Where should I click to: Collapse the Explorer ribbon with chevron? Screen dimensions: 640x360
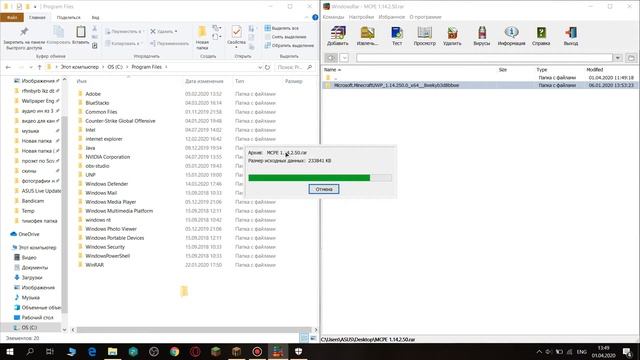pyautogui.click(x=307, y=18)
